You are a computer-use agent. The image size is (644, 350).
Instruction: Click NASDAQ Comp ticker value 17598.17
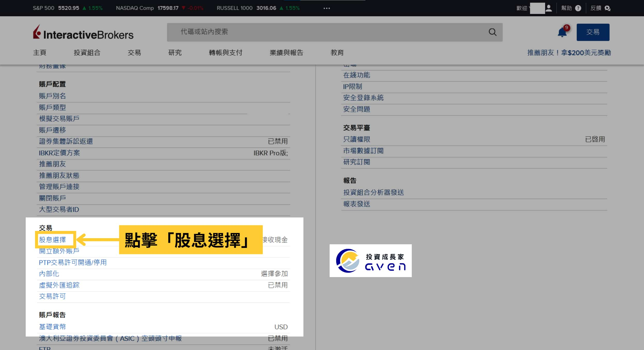pyautogui.click(x=168, y=8)
